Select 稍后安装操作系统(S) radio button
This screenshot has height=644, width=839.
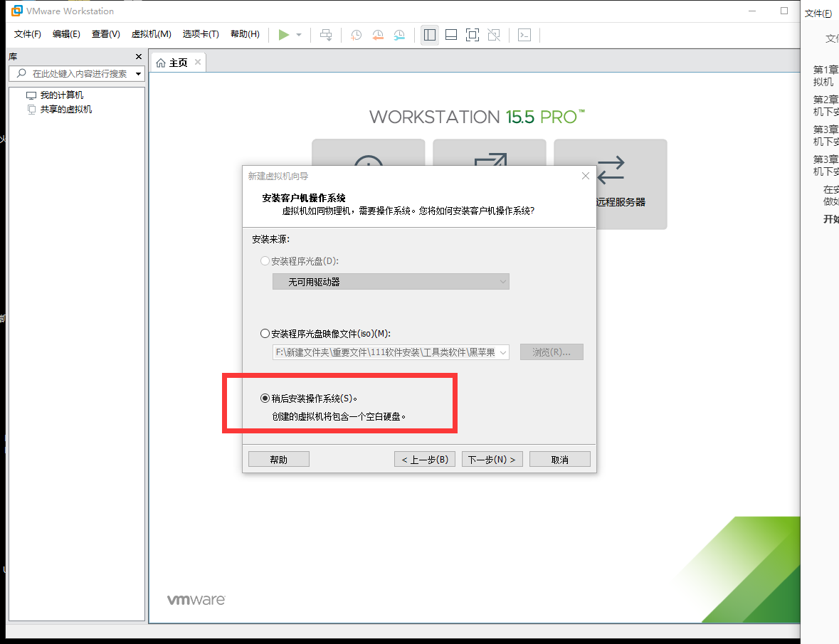[264, 398]
